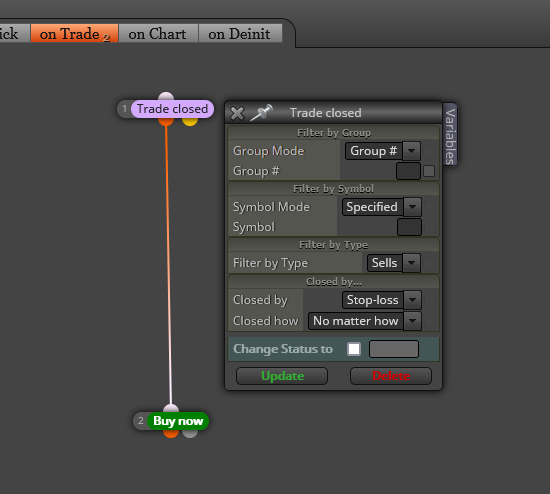550x494 pixels.
Task: Click the top input connector of Trade closed
Action: pyautogui.click(x=166, y=96)
